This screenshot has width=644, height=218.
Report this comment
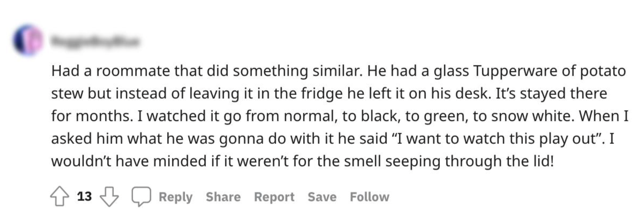pos(274,197)
